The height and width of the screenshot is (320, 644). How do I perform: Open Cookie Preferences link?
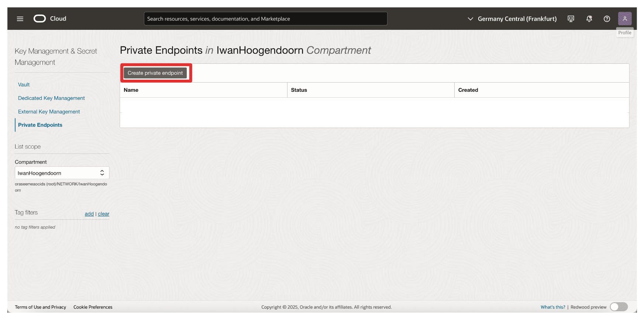pyautogui.click(x=93, y=307)
